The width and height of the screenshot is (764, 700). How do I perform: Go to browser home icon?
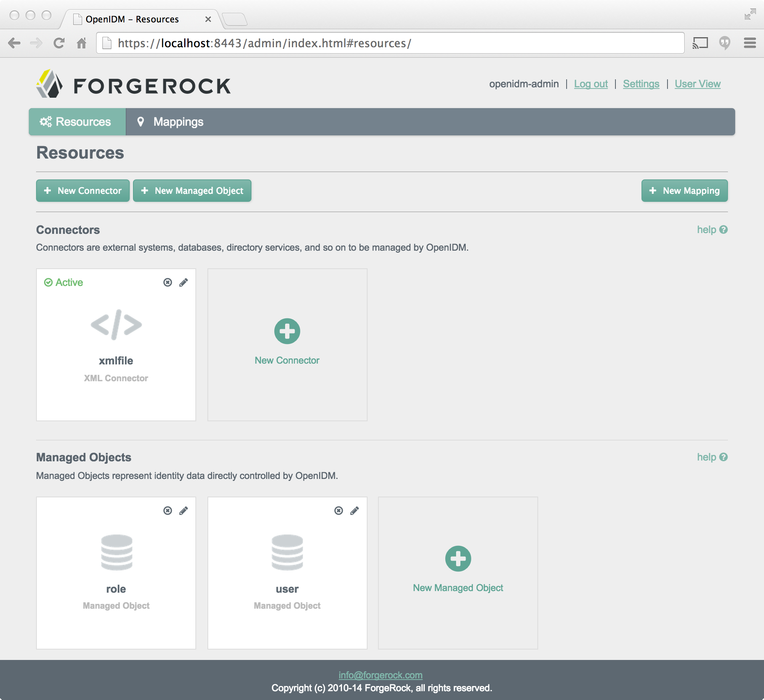(x=82, y=43)
